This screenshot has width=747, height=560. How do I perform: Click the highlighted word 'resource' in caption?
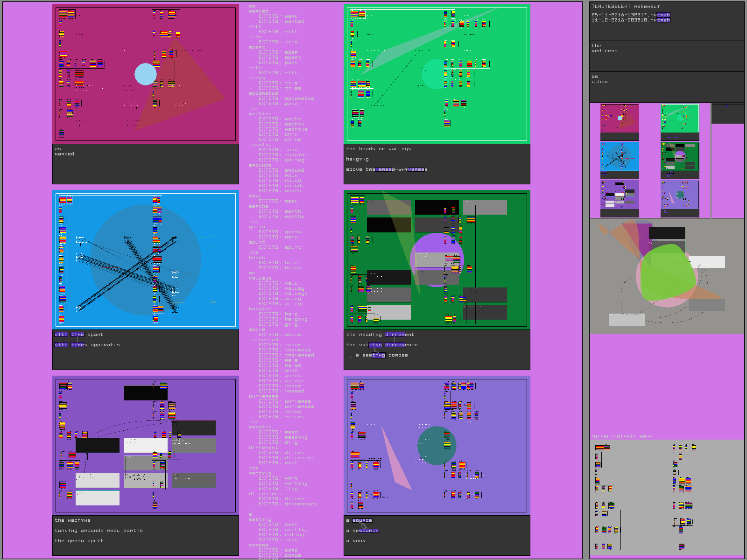[366, 531]
